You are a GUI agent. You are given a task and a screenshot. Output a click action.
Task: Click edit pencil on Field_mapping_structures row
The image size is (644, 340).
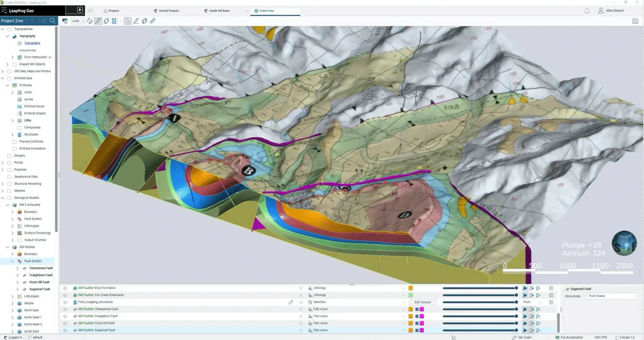tap(291, 302)
